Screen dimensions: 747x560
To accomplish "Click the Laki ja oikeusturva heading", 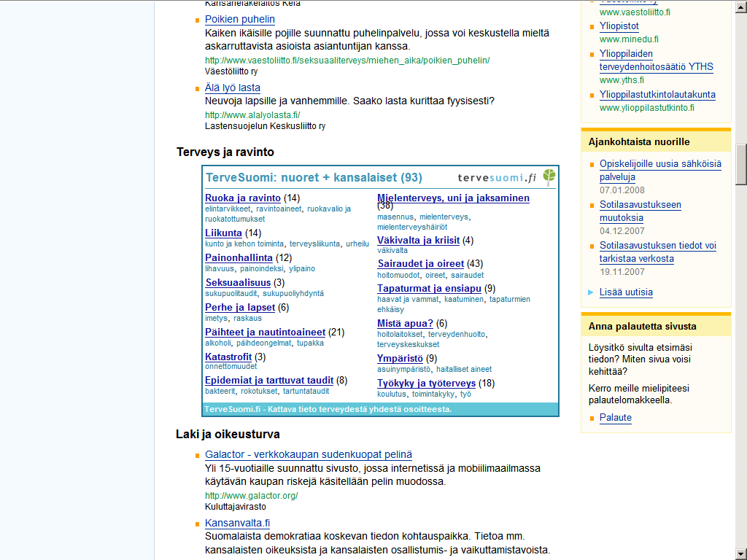I will coord(228,435).
